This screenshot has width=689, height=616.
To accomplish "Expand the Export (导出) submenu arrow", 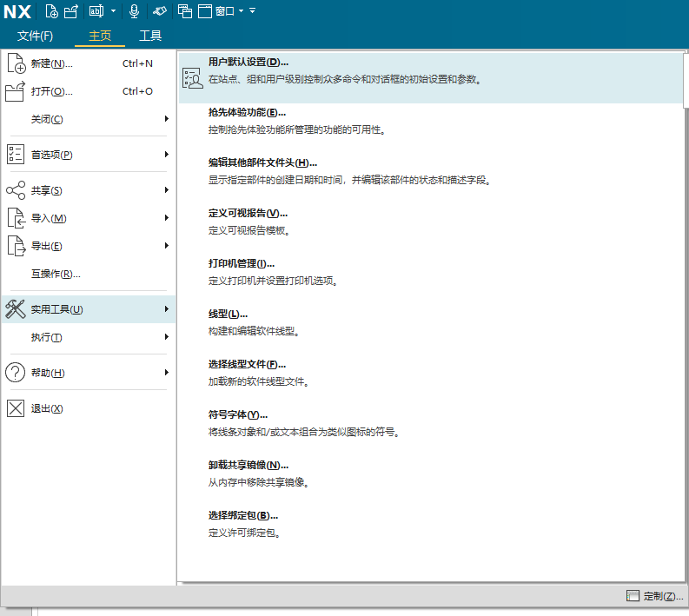I will (x=166, y=246).
